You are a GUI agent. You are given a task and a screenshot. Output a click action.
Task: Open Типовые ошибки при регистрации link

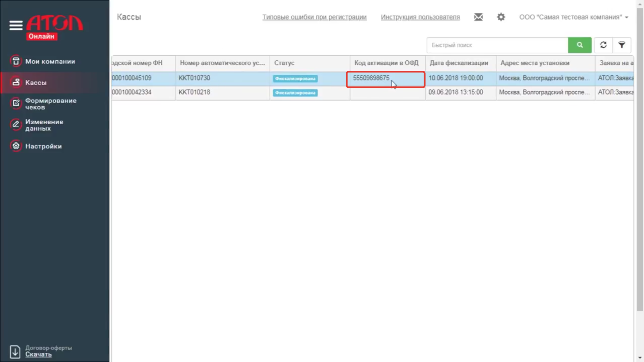pyautogui.click(x=314, y=17)
